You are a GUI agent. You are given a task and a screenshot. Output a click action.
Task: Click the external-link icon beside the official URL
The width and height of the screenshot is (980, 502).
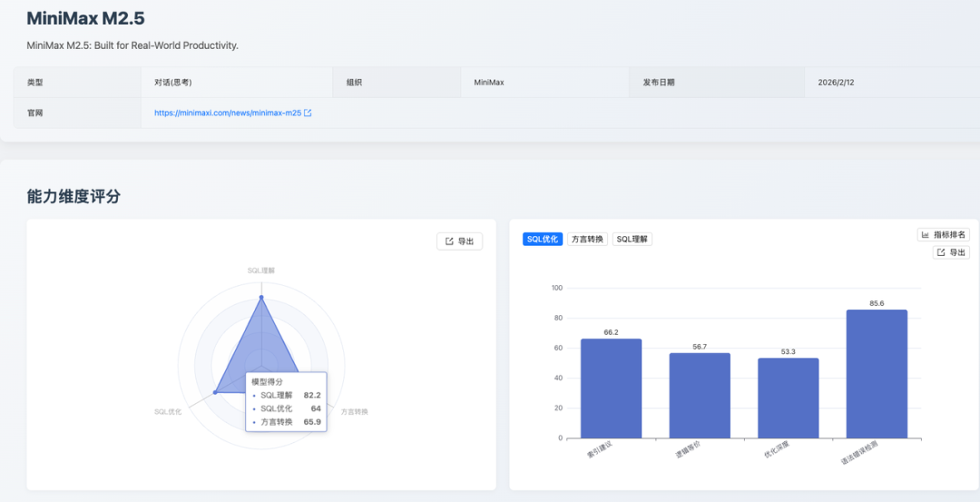coord(308,113)
